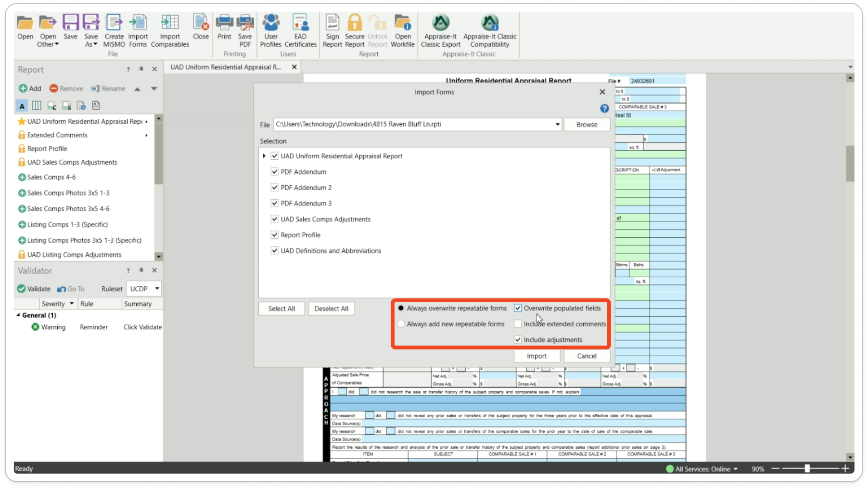Uncheck UAD Uniform Residential Appraisal Report checkbox

click(275, 156)
